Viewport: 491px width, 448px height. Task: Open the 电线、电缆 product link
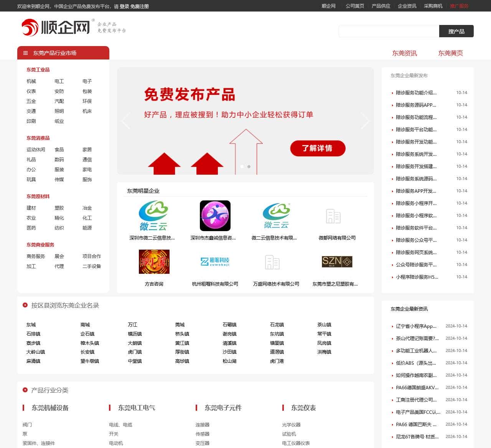[121, 425]
